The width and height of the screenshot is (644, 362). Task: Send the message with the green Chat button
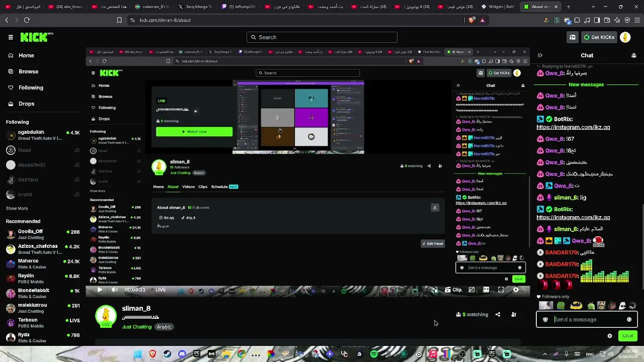click(x=627, y=336)
